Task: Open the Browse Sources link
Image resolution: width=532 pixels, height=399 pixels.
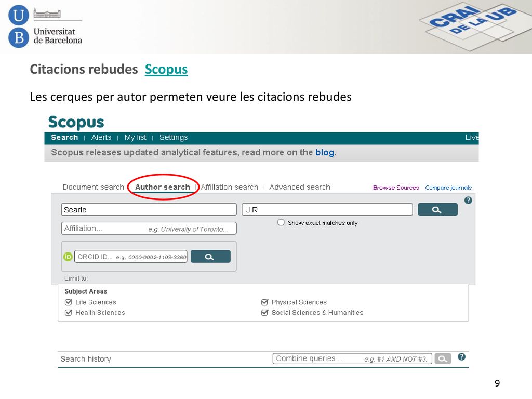Action: [x=396, y=188]
